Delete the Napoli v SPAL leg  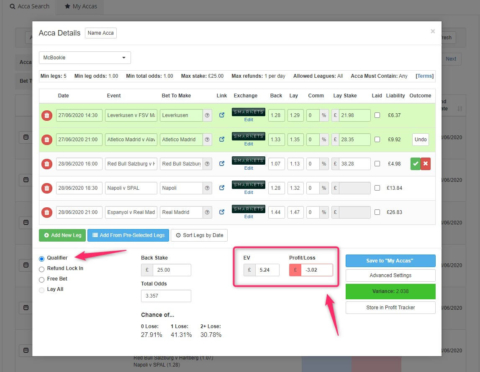47,188
